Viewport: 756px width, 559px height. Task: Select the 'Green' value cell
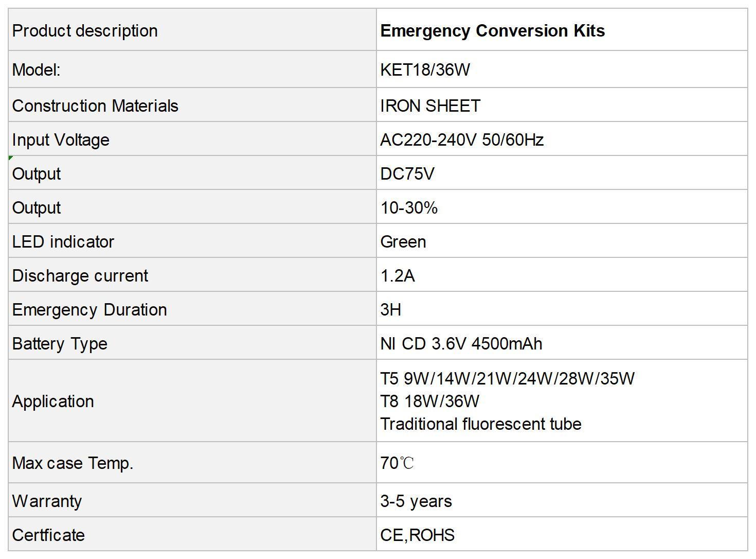562,241
